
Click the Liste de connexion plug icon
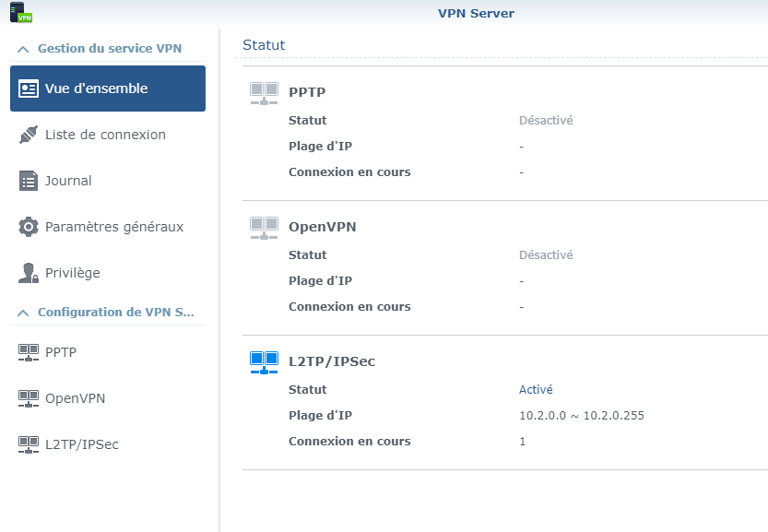(29, 135)
